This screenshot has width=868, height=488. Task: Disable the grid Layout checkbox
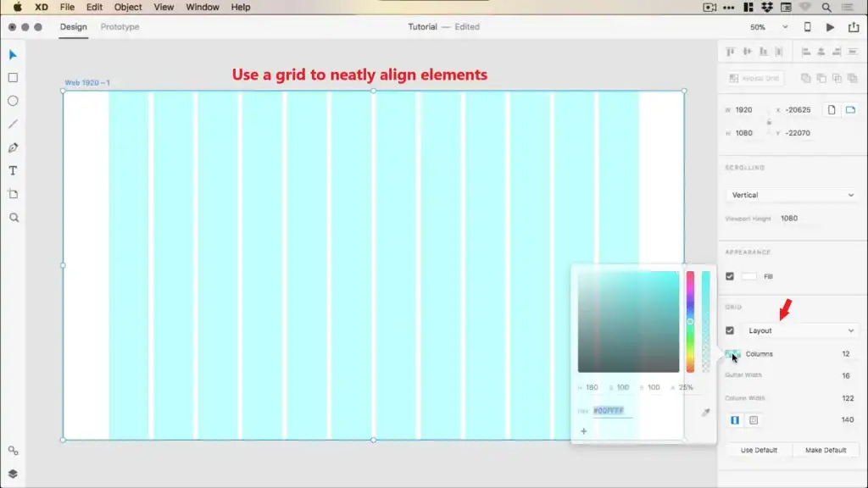pos(730,330)
